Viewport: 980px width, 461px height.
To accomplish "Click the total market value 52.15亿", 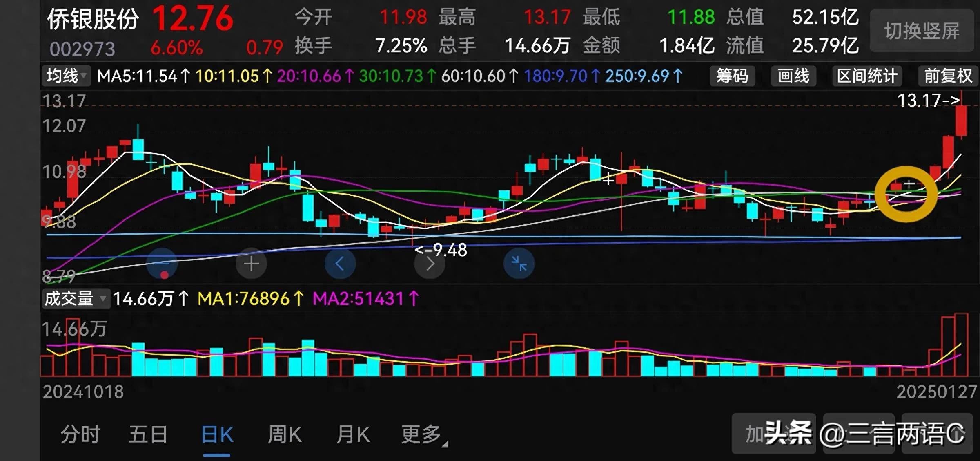I will click(826, 18).
